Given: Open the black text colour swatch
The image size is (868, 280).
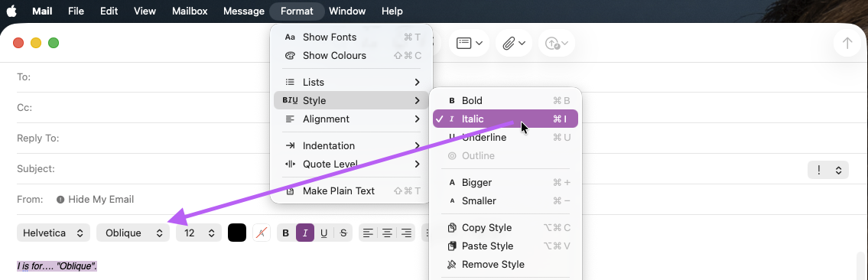Looking at the screenshot, I should click(x=237, y=233).
